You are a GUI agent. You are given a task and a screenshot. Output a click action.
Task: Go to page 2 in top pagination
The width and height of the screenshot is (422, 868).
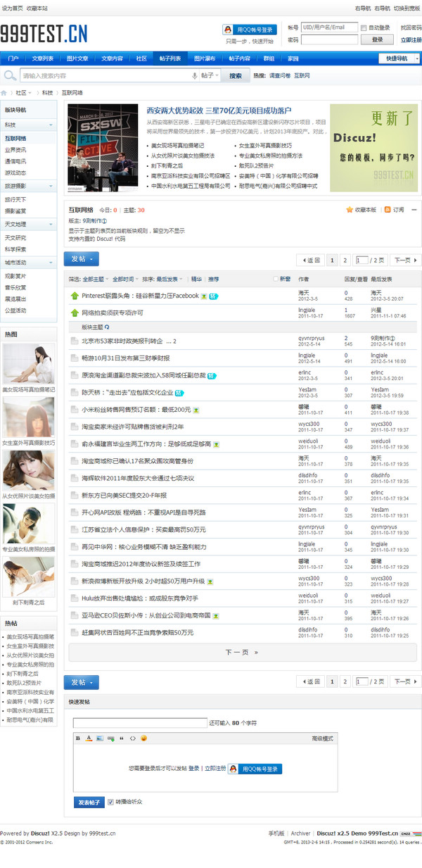coord(345,260)
